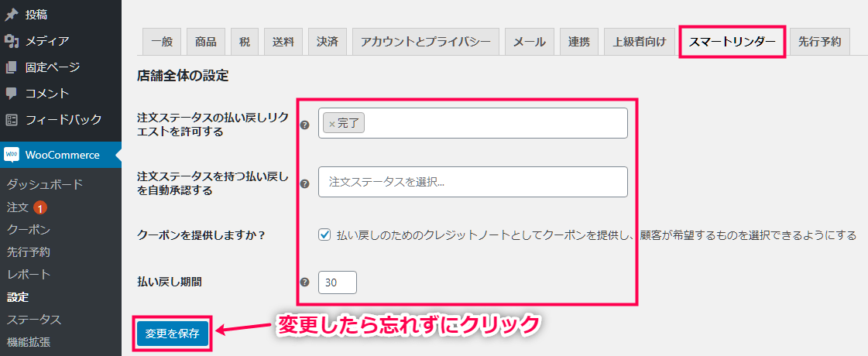Click the メディア media icon
868x356 pixels.
(12, 41)
